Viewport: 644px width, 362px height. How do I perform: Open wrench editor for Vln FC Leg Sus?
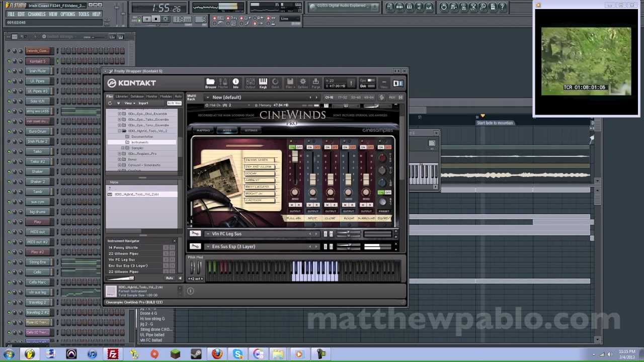tap(195, 234)
